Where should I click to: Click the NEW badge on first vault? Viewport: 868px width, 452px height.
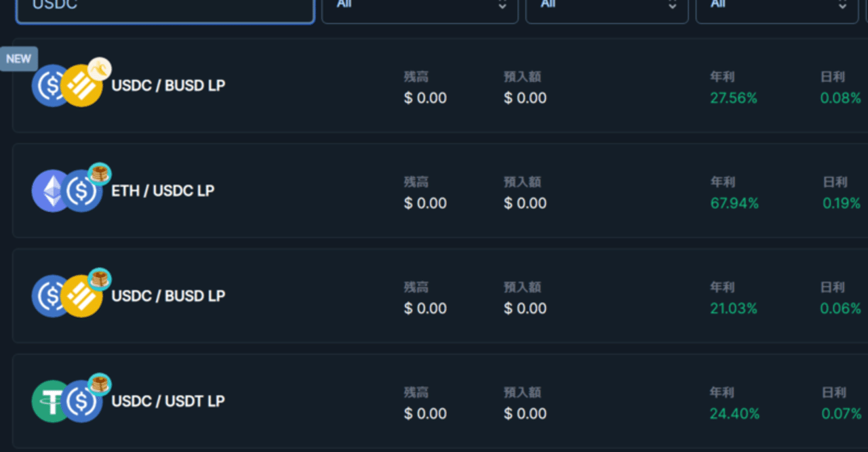(x=18, y=59)
